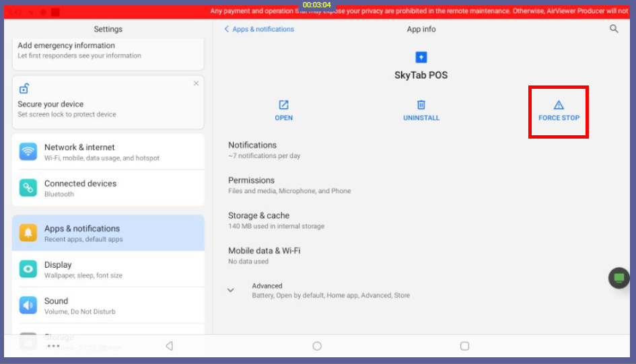This screenshot has width=636, height=364.
Task: Uninstall the SkyTab POS app
Action: pos(421,110)
